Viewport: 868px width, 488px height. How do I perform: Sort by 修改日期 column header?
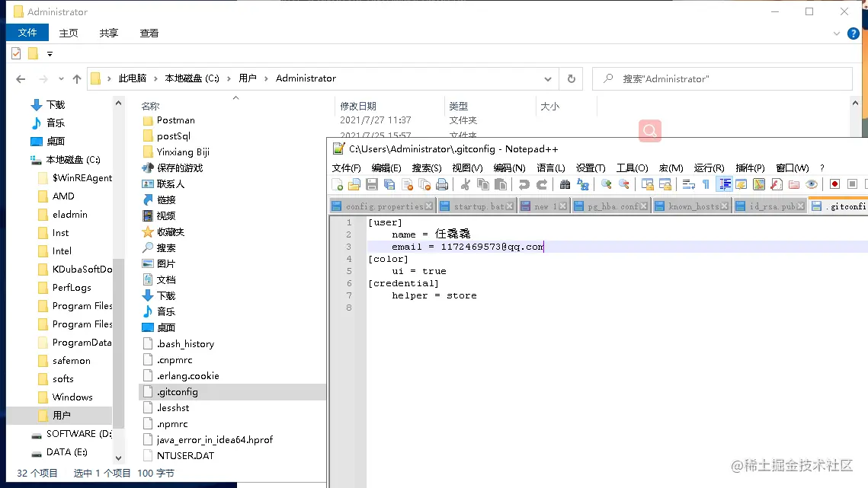358,107
